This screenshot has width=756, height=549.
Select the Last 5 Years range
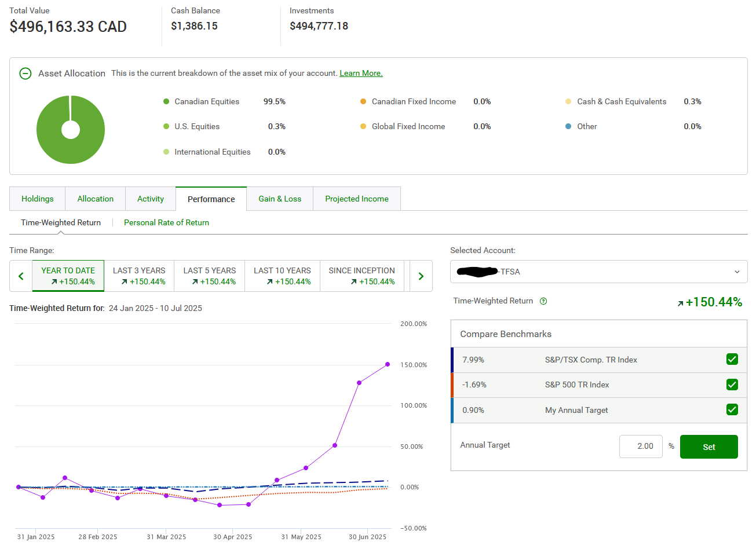[210, 276]
